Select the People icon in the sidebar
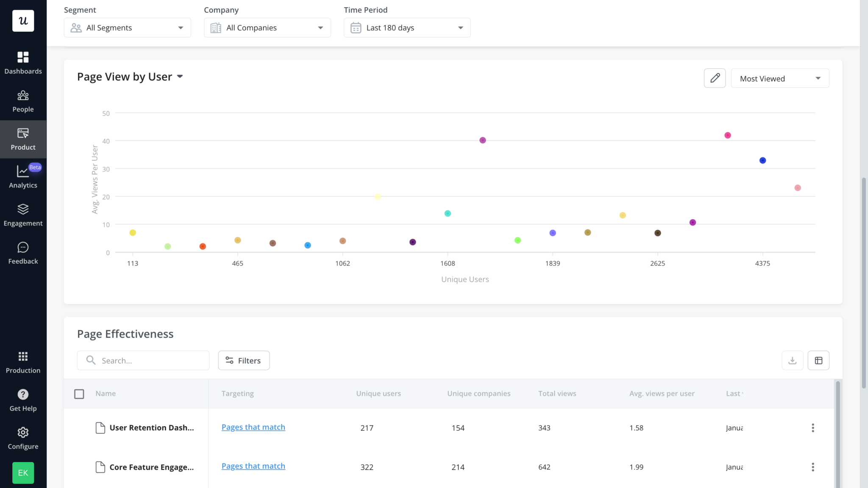 (23, 100)
